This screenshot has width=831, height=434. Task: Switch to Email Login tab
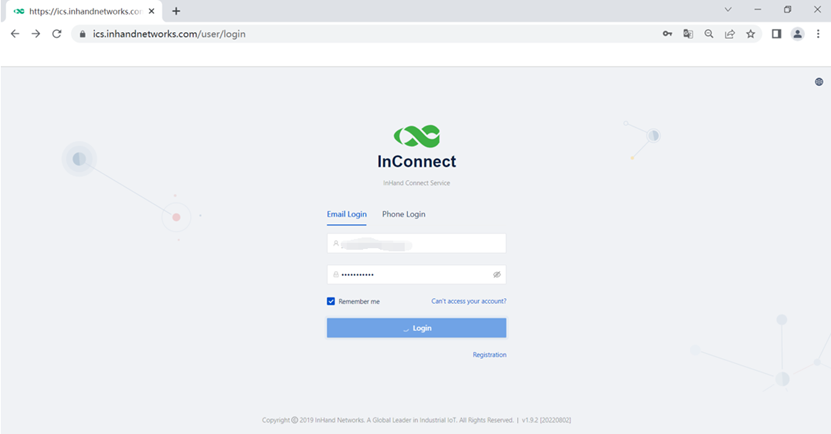click(347, 214)
